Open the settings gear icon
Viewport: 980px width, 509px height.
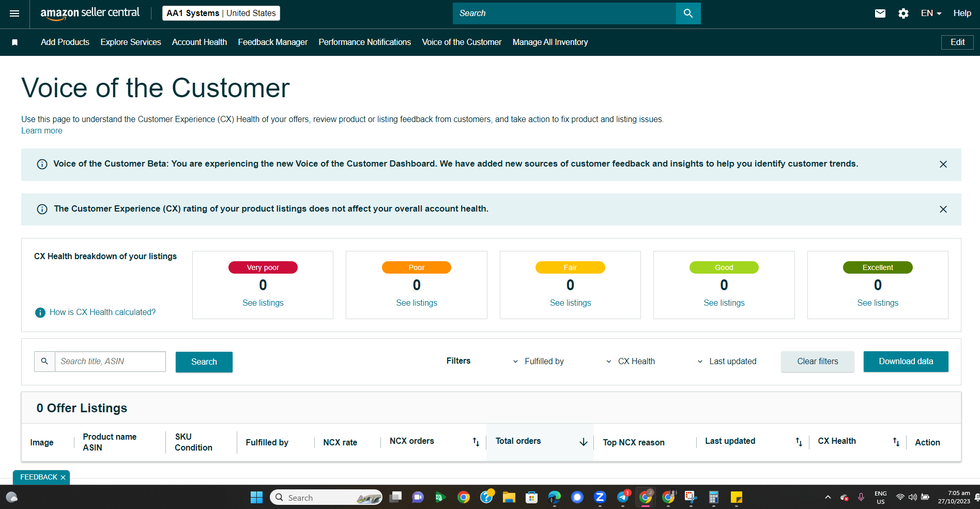pos(904,13)
